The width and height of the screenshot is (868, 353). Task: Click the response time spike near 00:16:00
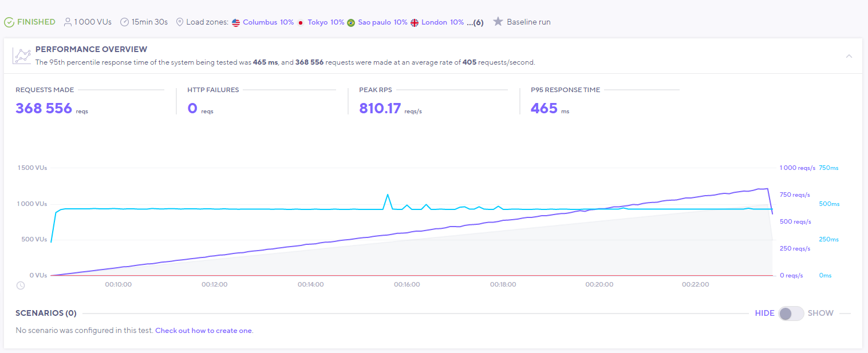point(388,195)
